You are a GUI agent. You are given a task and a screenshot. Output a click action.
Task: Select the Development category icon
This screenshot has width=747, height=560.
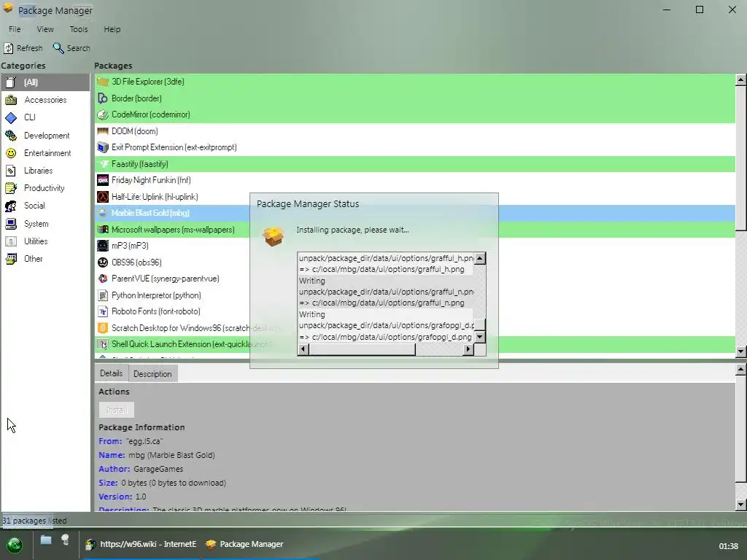[11, 136]
